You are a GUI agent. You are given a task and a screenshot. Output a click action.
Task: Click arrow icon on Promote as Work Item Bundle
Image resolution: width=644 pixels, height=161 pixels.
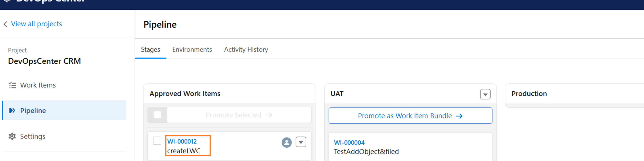459,116
